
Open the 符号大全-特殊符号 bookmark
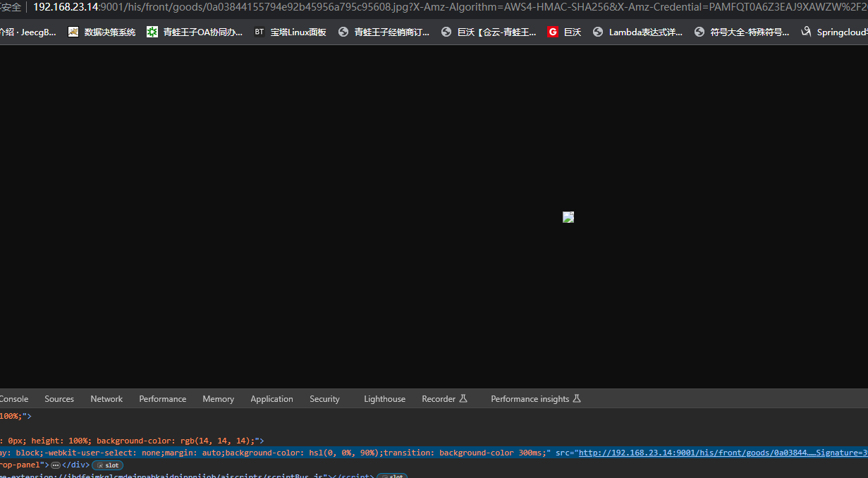point(742,32)
